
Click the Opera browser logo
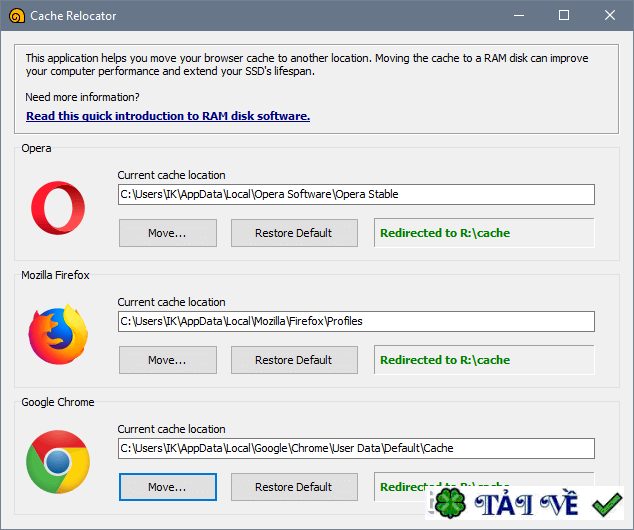point(58,208)
